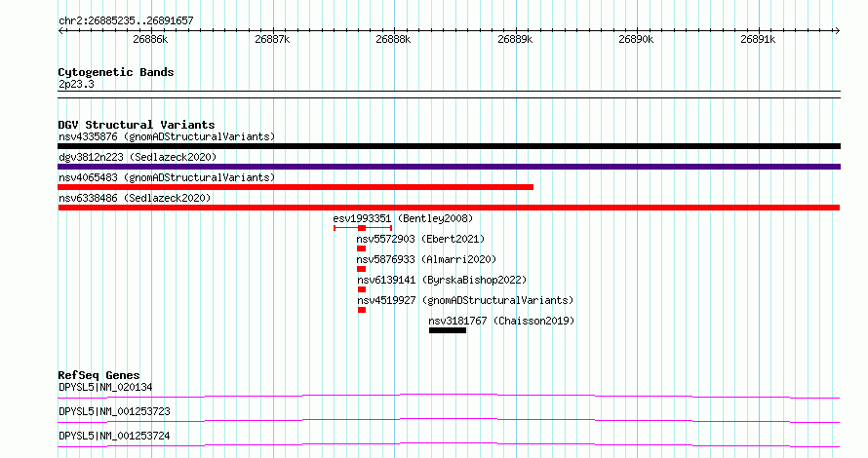Click the 26891k ruler label
Viewport: 868px width, 458px height.
point(759,39)
